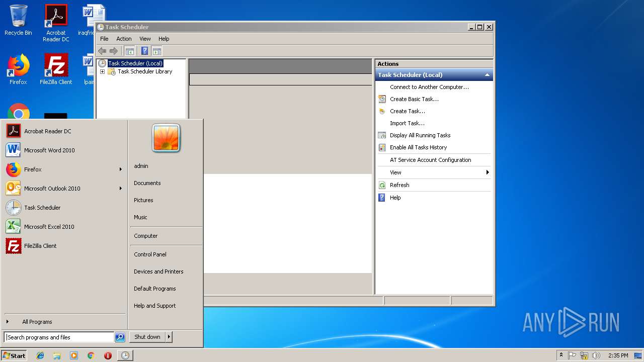Toggle the Show/Hide Console Tree toolbar icon
Viewport: 644px width, 362px height.
tap(130, 51)
